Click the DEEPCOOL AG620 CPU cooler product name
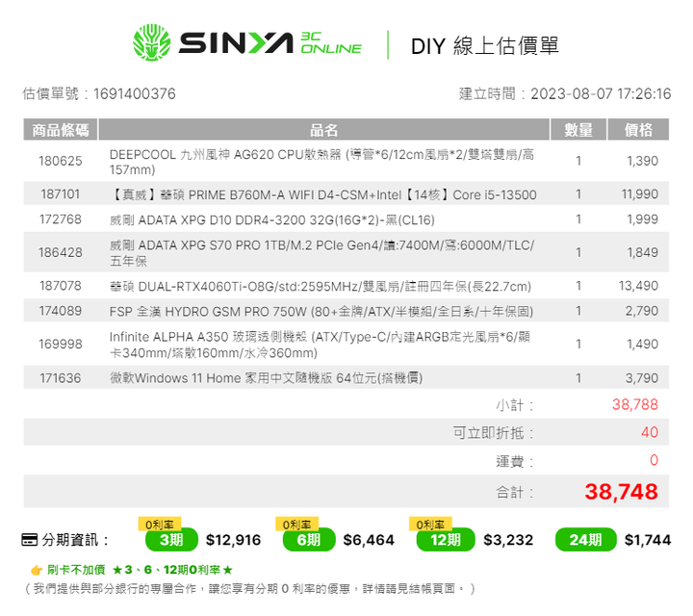 (x=321, y=162)
